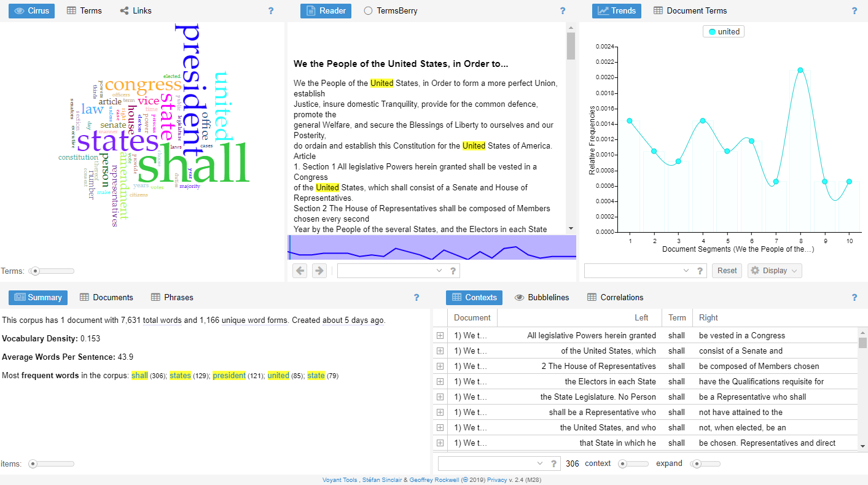Click highlighted word 'president' in Summary
Viewport: 868px width, 485px height.
pyautogui.click(x=229, y=375)
